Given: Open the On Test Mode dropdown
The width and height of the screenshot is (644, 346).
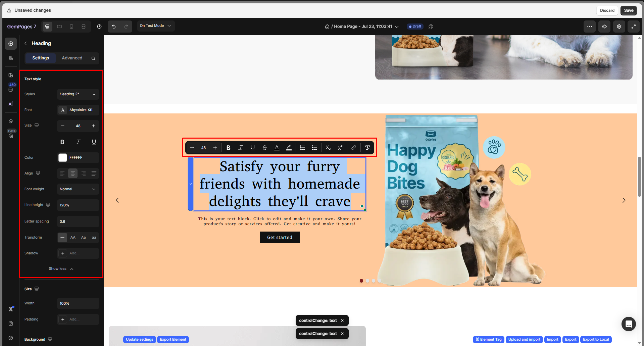Looking at the screenshot, I should 155,26.
